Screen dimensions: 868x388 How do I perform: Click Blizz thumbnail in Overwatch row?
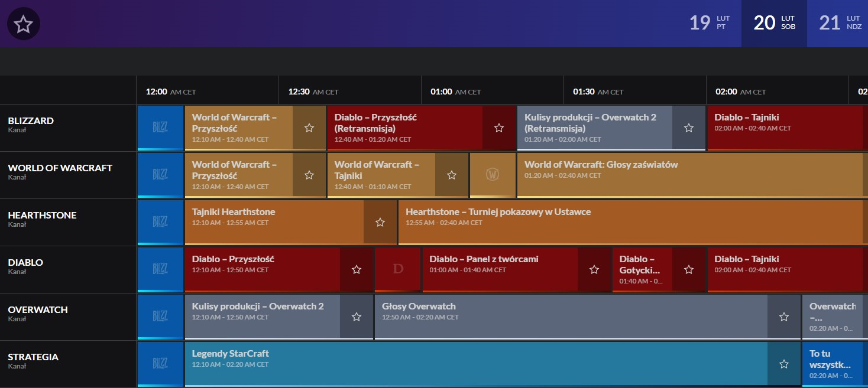[x=160, y=317]
